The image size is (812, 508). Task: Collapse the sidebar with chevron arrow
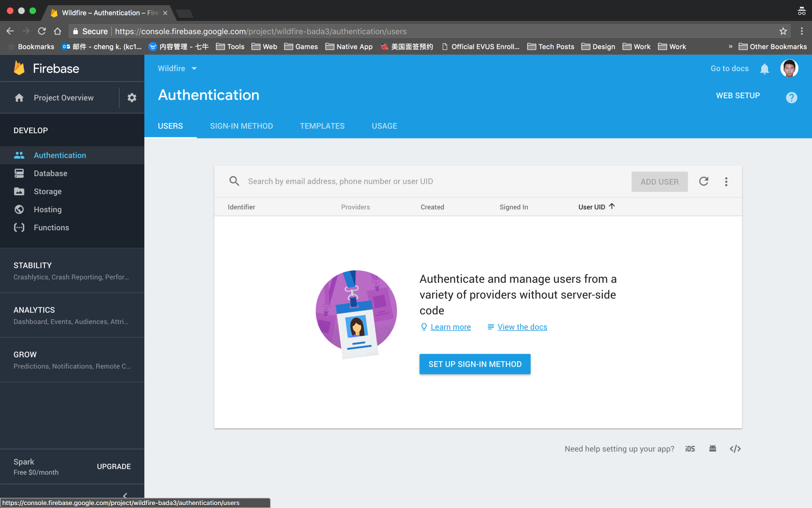coord(125,495)
